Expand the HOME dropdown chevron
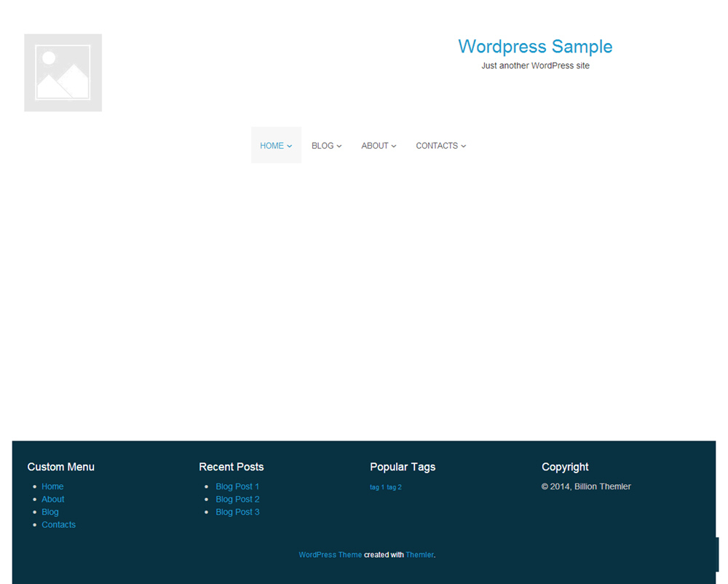728x584 pixels. click(x=289, y=146)
